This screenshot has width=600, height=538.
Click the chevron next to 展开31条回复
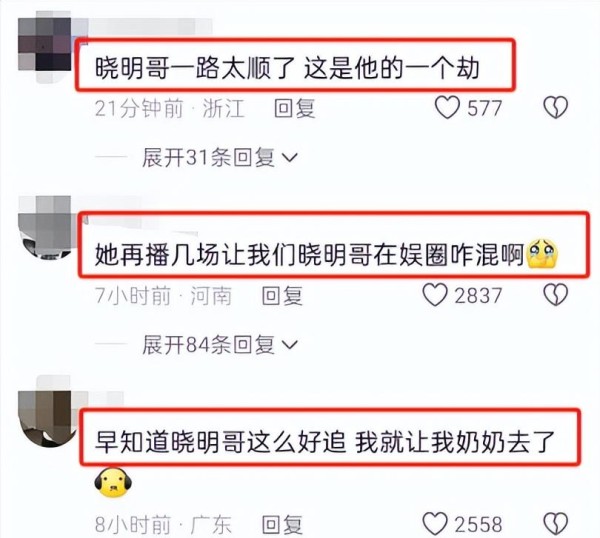290,158
